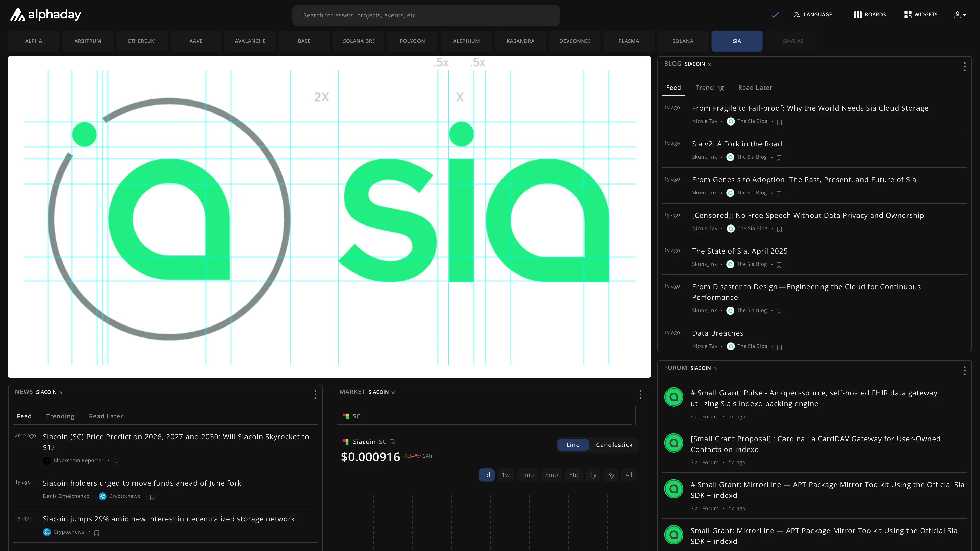The image size is (980, 551).
Task: Bookmark the Siacoin SC coin in Market
Action: pos(392,442)
